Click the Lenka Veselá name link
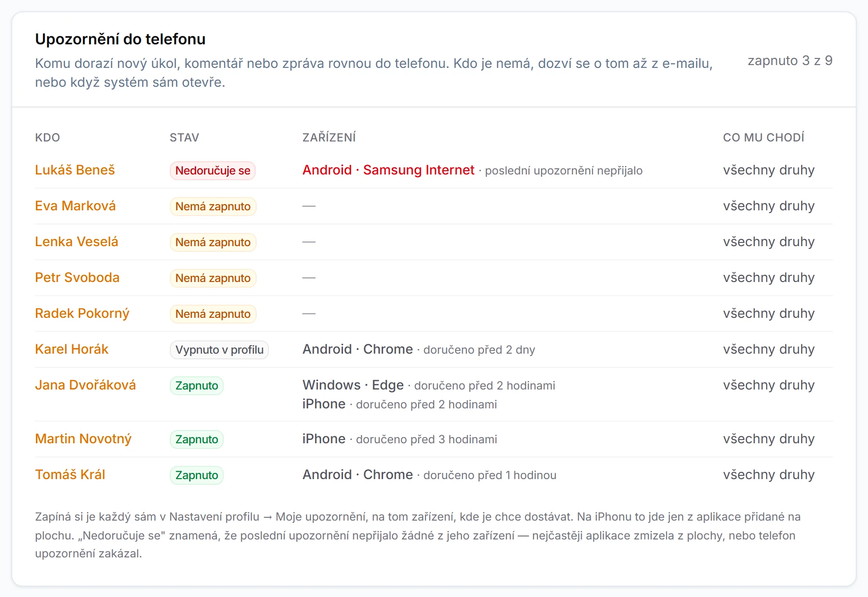This screenshot has width=868, height=597. [76, 242]
